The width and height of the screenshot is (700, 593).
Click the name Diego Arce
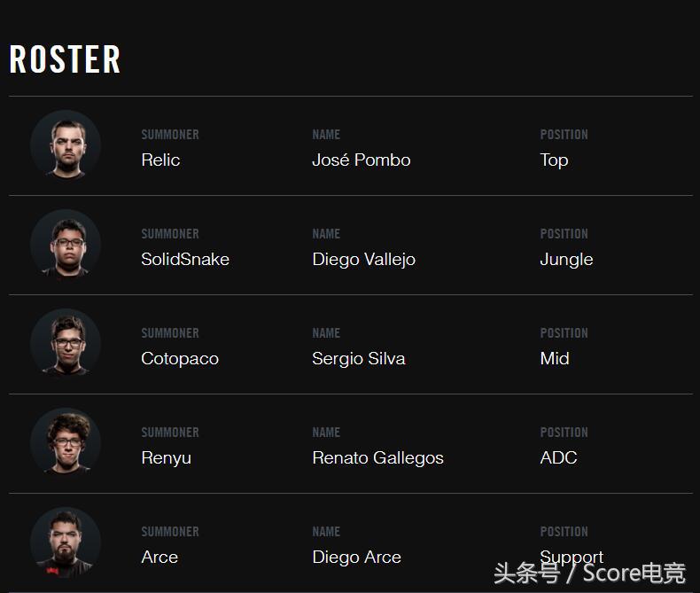[x=356, y=558]
